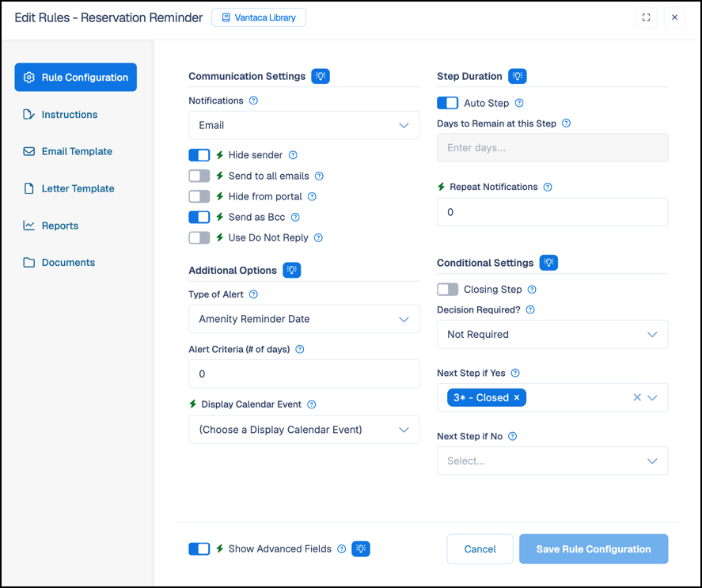Open Auto Step help icon
Image resolution: width=702 pixels, height=588 pixels.
(x=519, y=103)
